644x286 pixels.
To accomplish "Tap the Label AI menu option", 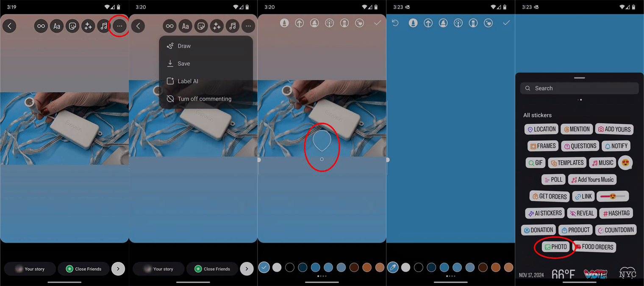I will tap(188, 81).
